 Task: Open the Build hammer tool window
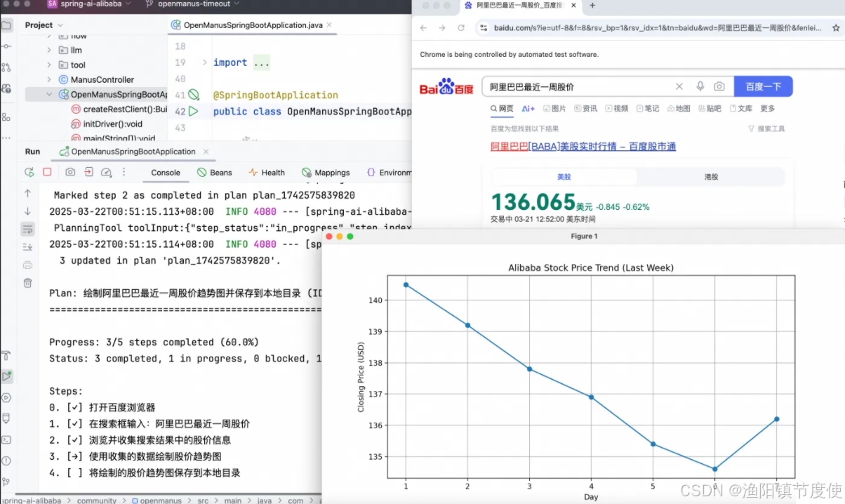point(6,356)
